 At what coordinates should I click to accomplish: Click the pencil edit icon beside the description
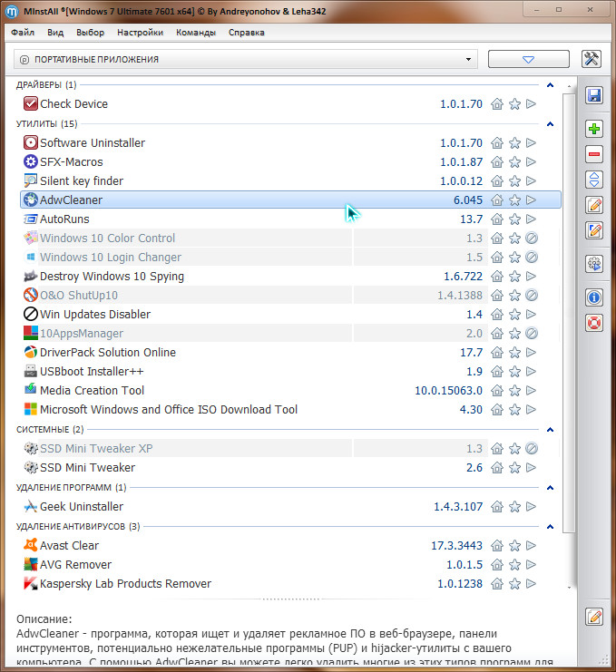tap(594, 618)
